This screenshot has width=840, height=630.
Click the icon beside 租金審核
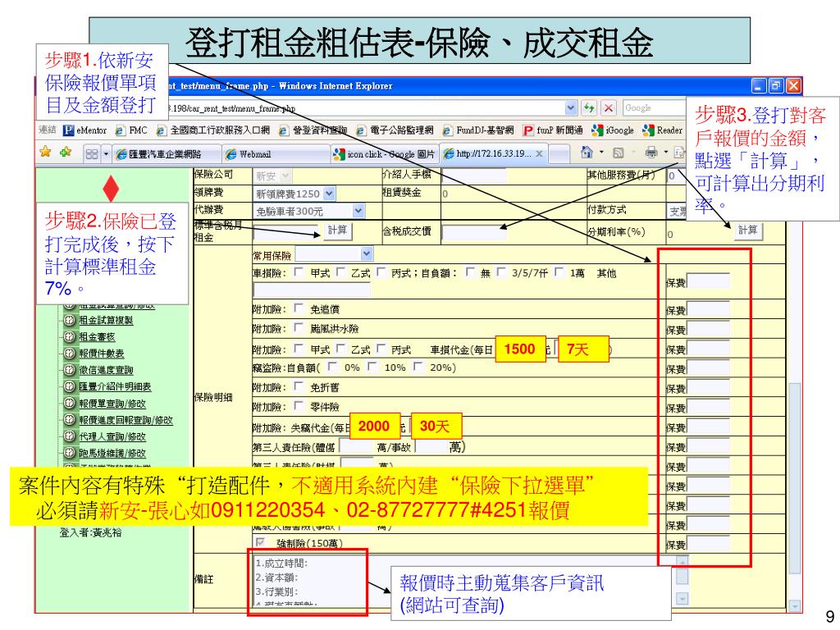click(69, 336)
